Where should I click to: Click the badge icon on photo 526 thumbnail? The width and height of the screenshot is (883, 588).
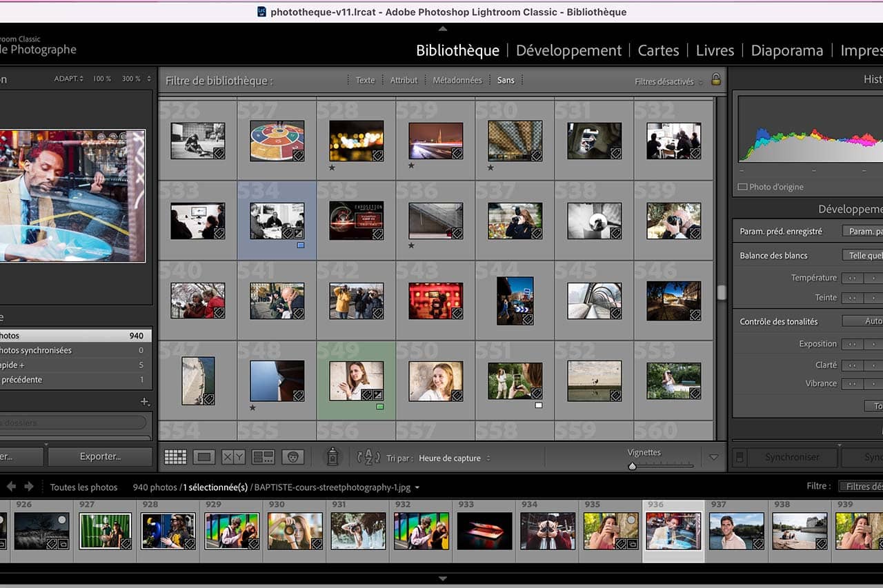pos(219,154)
